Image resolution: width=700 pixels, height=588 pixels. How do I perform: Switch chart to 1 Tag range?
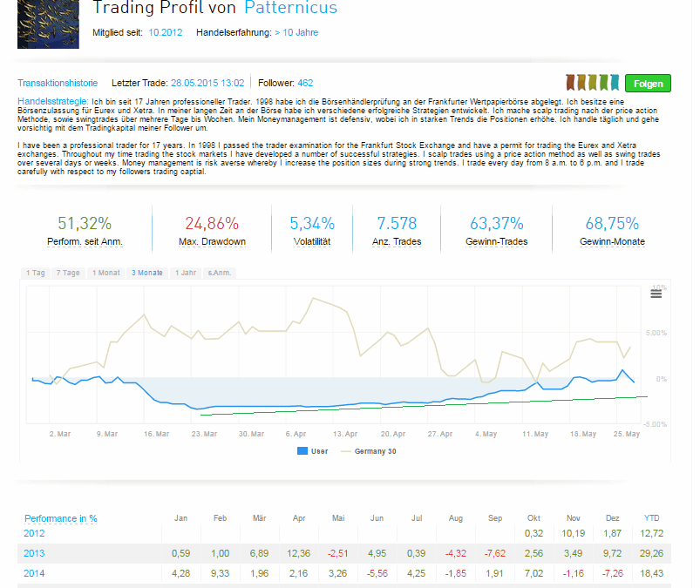click(36, 273)
